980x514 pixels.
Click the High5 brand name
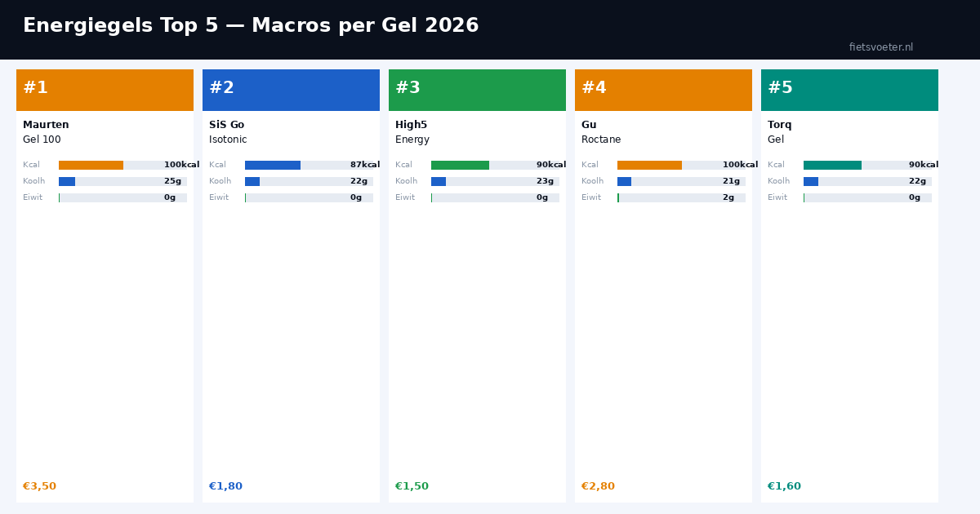pyautogui.click(x=411, y=125)
